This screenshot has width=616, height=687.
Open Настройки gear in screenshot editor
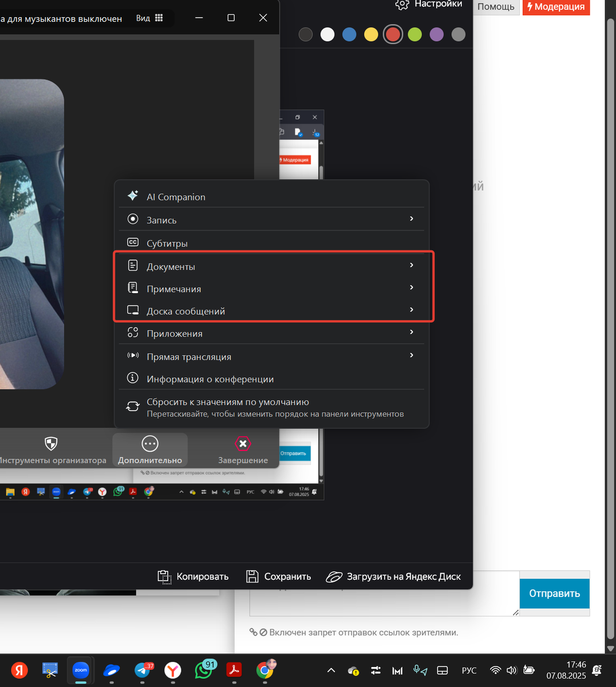click(428, 5)
